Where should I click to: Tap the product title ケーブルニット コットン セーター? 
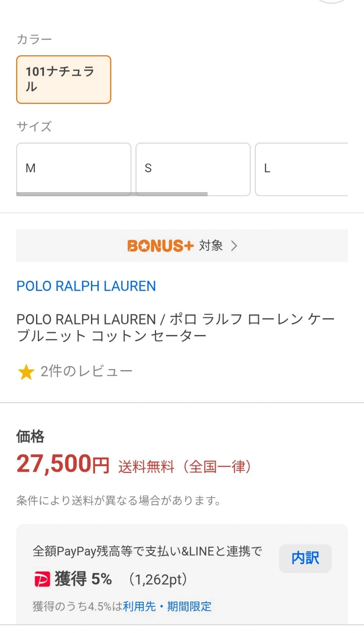(176, 327)
